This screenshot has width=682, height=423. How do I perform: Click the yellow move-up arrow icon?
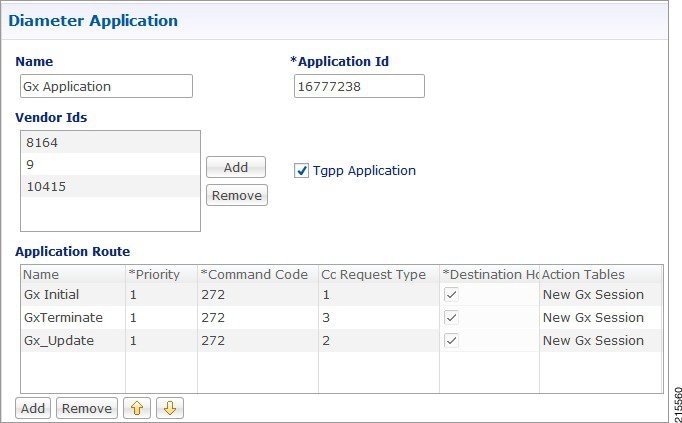(137, 408)
